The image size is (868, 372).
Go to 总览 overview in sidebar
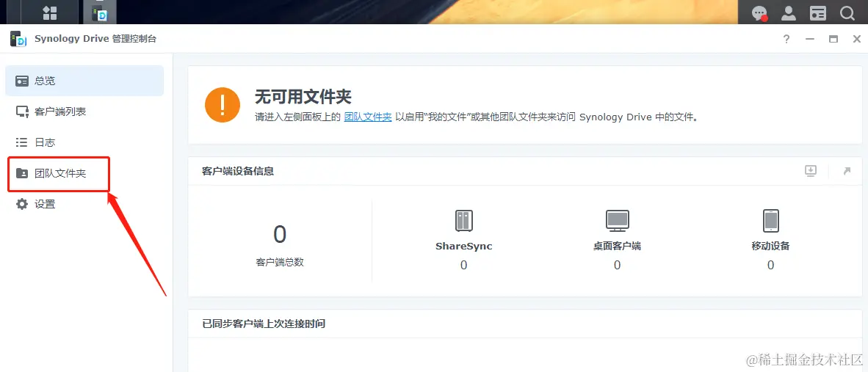click(84, 81)
